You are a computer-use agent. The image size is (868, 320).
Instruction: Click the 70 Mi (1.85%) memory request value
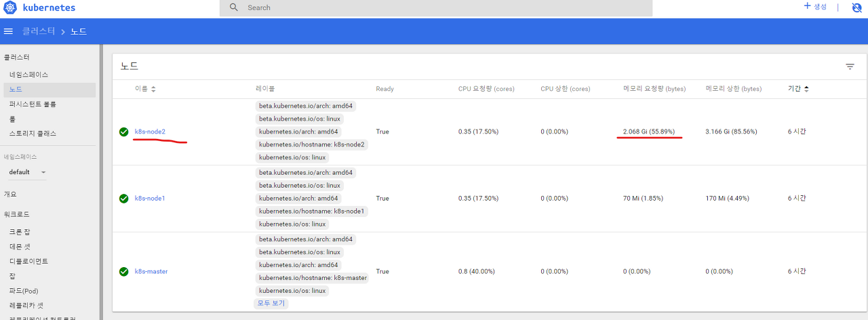[x=643, y=199]
